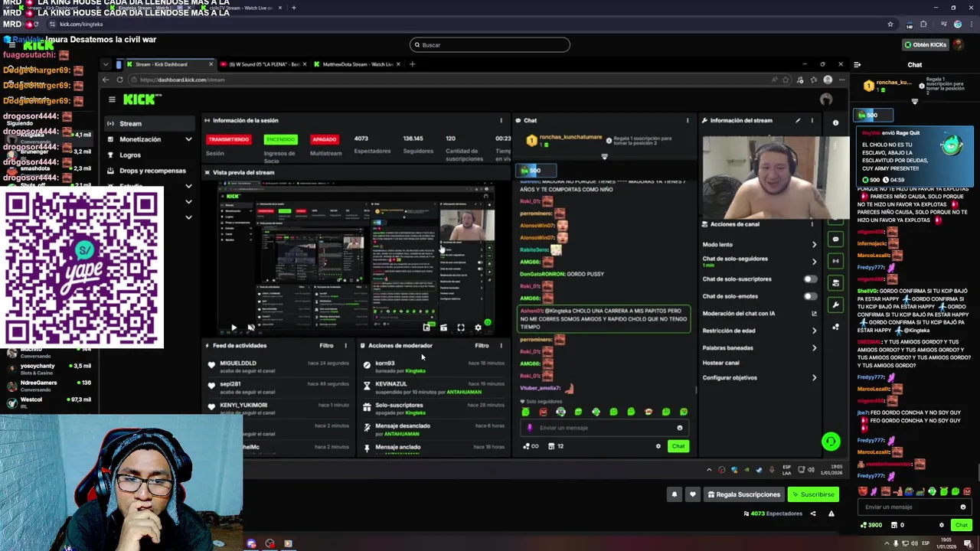Open outer chat settings gear icon

click(942, 525)
